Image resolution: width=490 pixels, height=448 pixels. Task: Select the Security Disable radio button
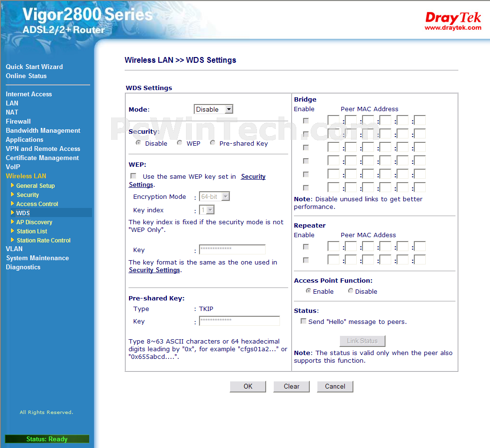tap(138, 143)
